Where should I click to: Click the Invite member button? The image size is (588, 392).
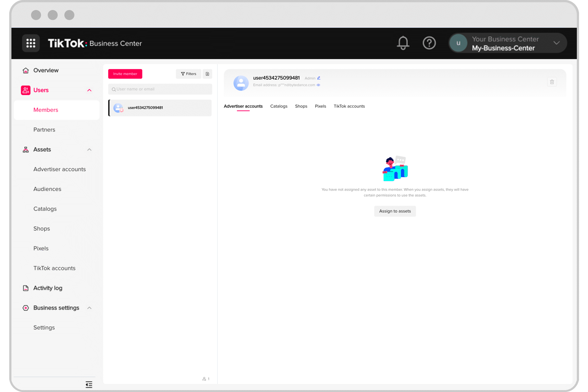(x=125, y=73)
